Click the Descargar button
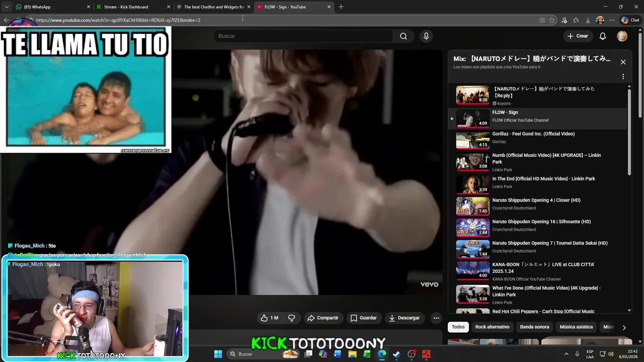The height and width of the screenshot is (362, 644). [x=404, y=318]
